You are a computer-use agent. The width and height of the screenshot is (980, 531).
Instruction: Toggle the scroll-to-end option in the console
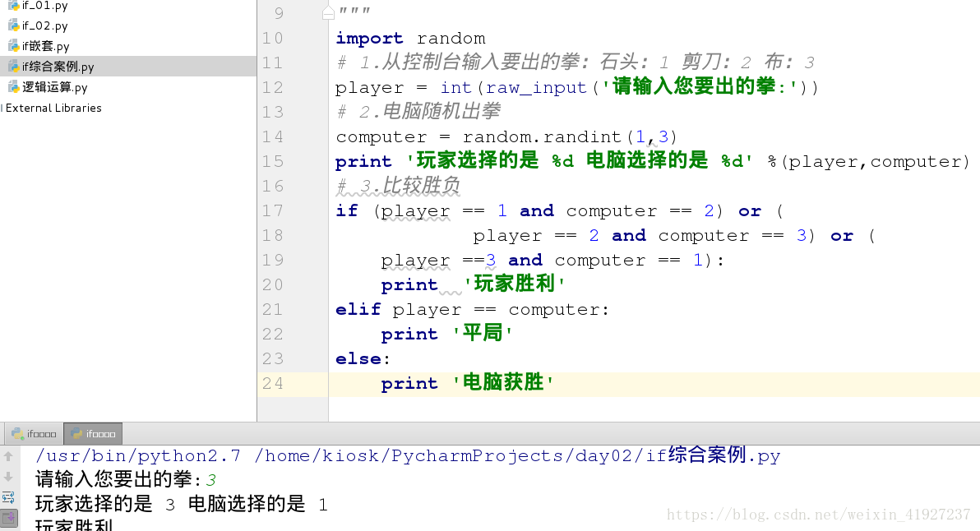coord(8,518)
